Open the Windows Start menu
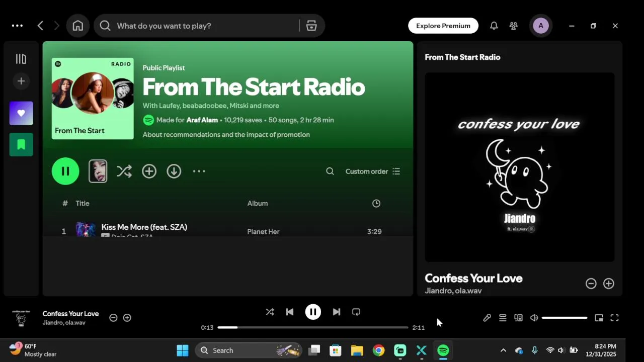644x362 pixels. click(x=183, y=350)
